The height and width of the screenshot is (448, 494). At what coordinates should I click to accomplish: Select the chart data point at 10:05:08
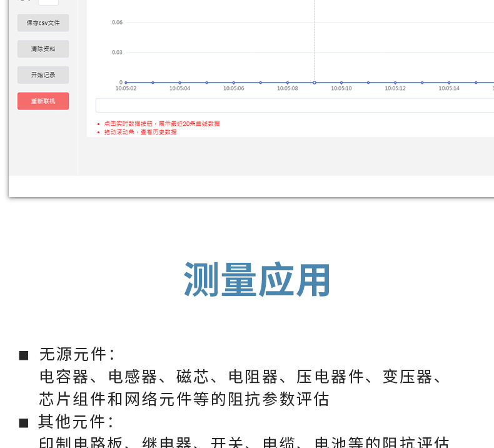(288, 83)
